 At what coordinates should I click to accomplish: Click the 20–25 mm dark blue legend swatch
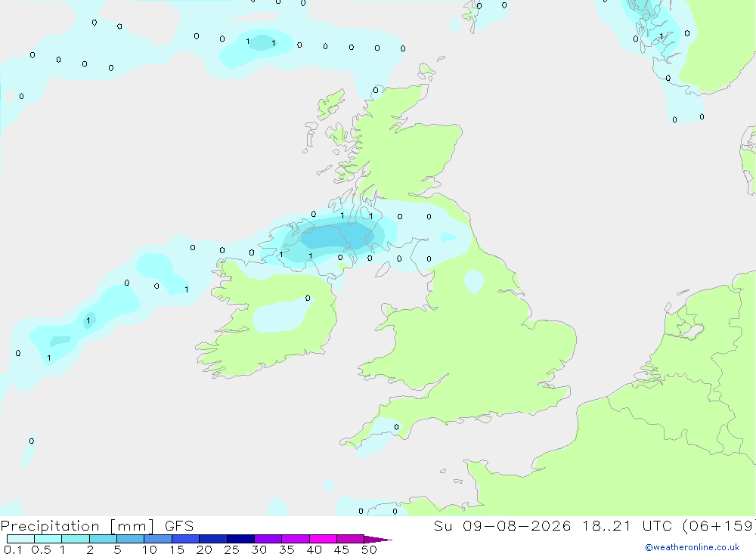coord(213,539)
